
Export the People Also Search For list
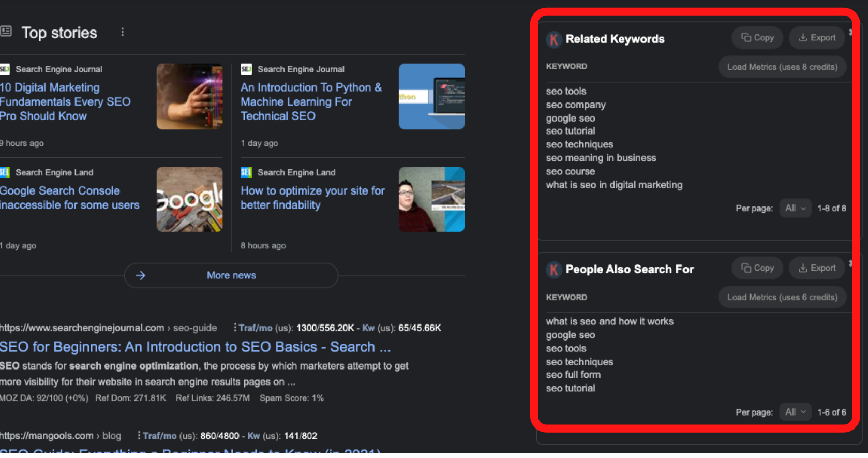(817, 268)
